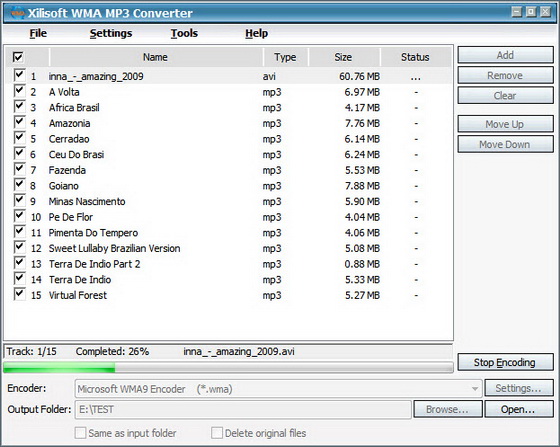Click the Xilisoft app icon in title bar

pyautogui.click(x=17, y=13)
